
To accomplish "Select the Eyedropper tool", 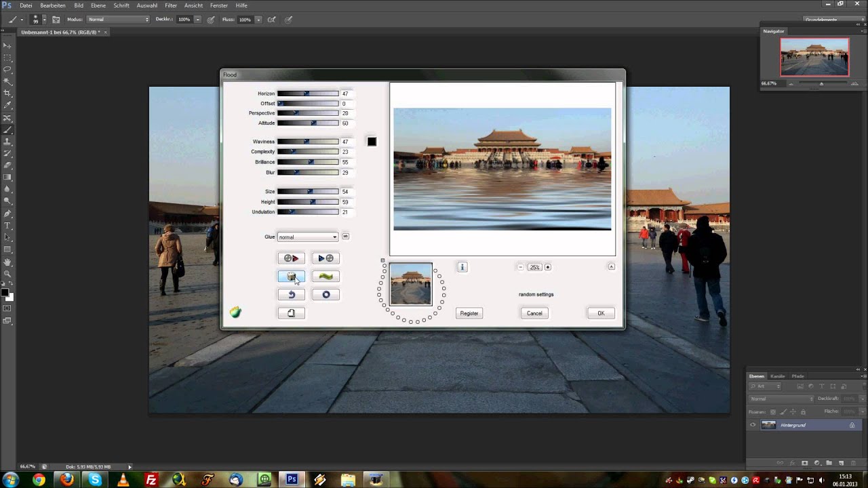I will coord(7,105).
